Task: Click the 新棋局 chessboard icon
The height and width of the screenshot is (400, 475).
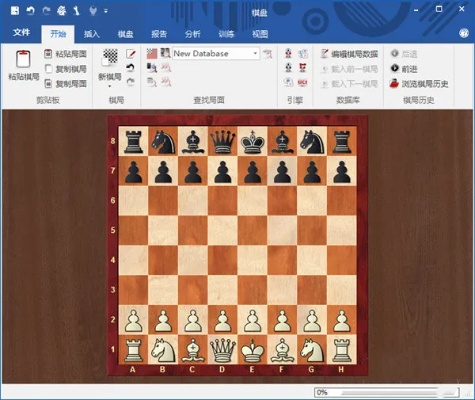Action: click(x=110, y=57)
